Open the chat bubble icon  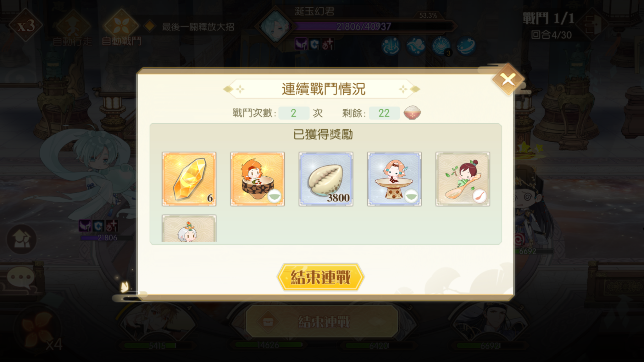coord(21,278)
